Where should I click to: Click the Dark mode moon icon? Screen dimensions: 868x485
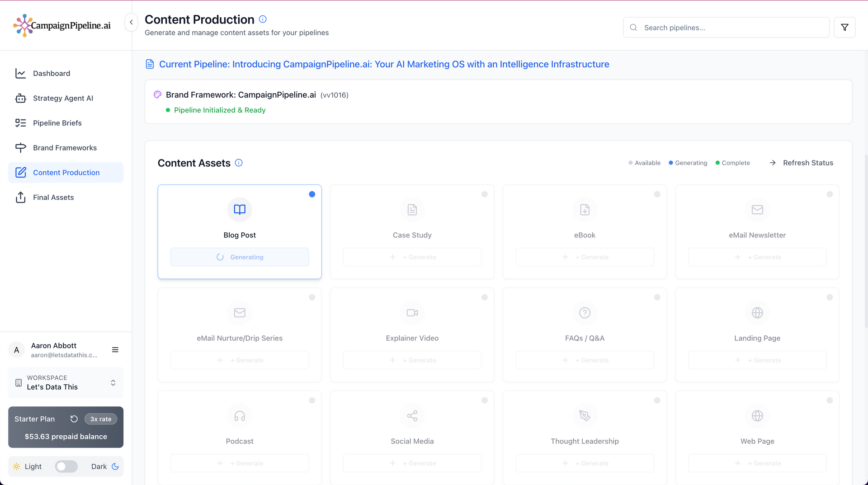(x=115, y=466)
